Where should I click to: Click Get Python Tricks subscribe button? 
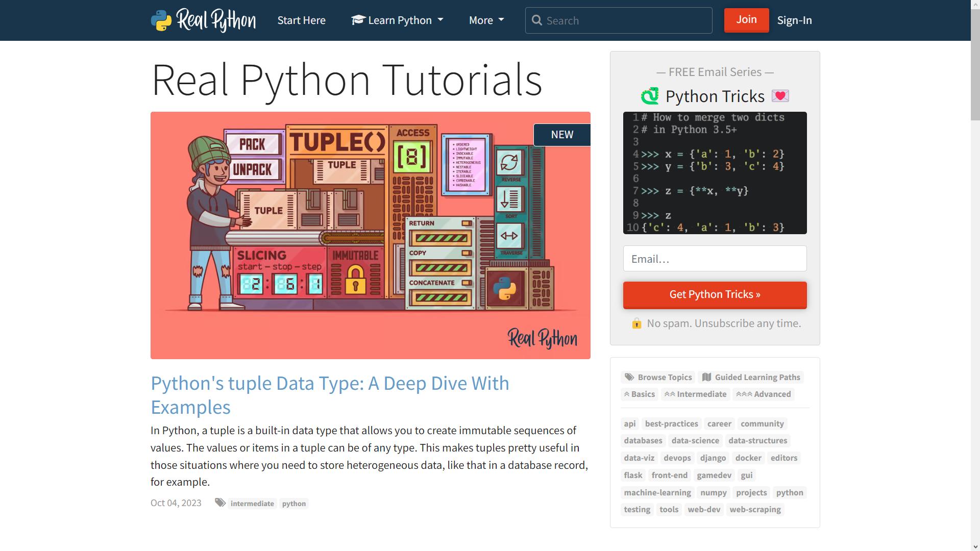[715, 295]
